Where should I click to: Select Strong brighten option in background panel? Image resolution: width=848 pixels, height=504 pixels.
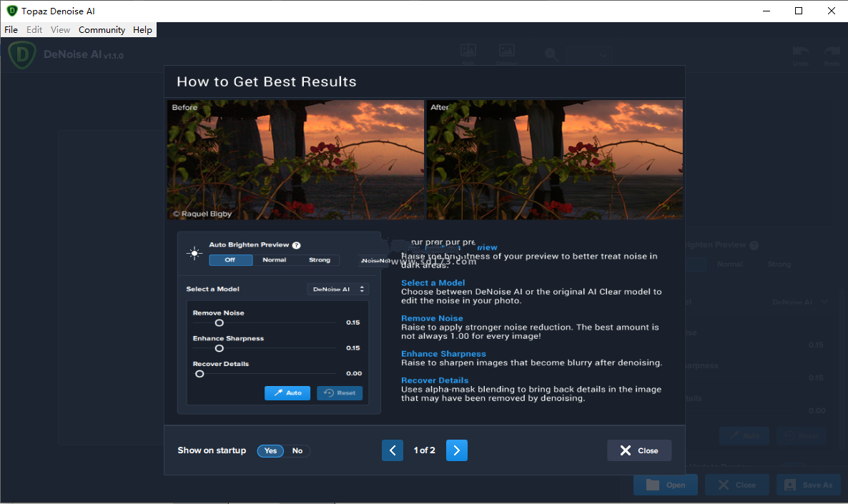(779, 265)
